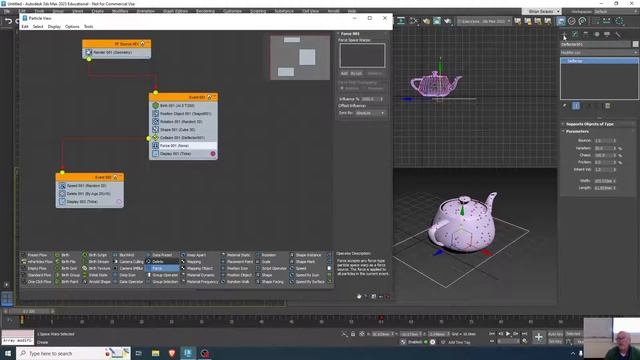The width and height of the screenshot is (640, 360).
Task: Open the Edit menu in Particle View
Action: coord(25,27)
